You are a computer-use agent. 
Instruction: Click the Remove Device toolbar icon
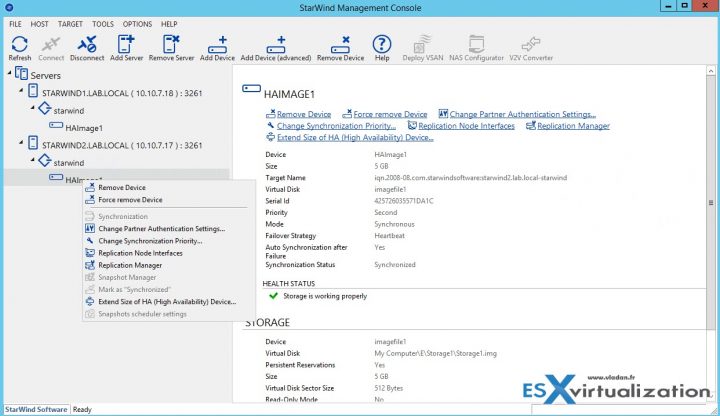[x=340, y=45]
